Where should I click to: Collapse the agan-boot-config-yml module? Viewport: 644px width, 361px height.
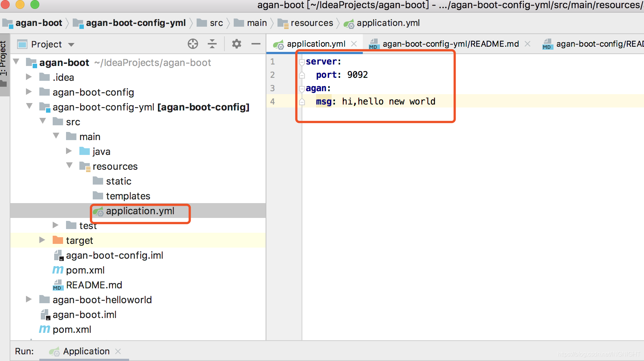coord(30,106)
